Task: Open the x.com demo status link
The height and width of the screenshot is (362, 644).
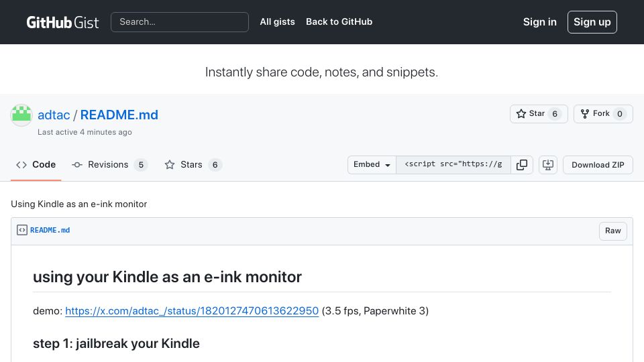Action: pyautogui.click(x=192, y=311)
